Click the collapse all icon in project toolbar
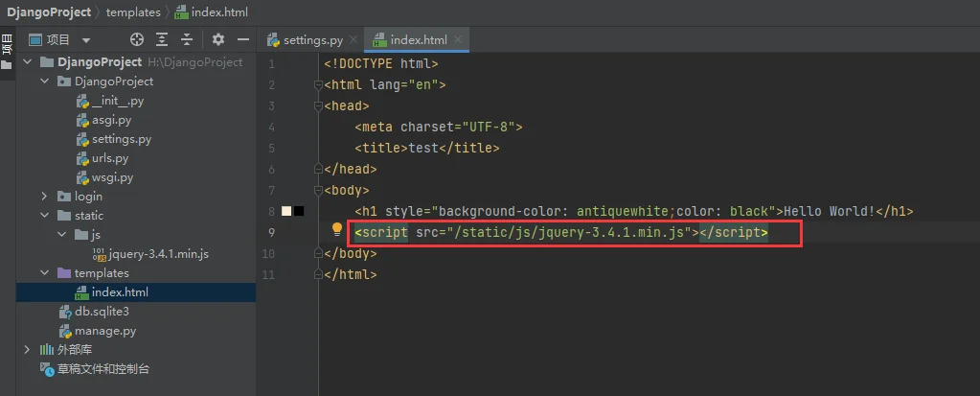980x396 pixels. (x=186, y=40)
